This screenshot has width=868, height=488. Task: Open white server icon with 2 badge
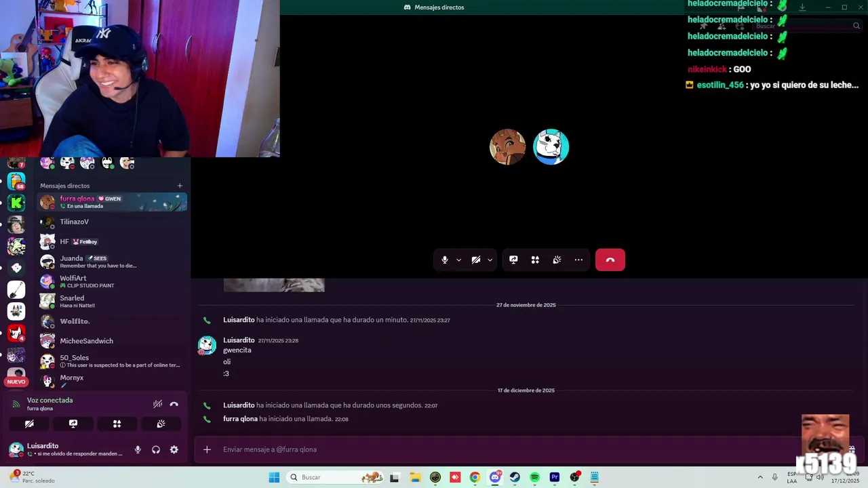coord(16,311)
